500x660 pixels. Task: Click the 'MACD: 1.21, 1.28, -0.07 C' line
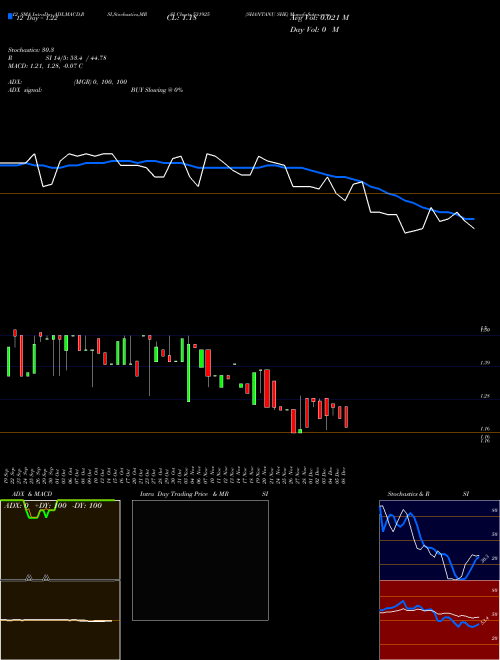click(45, 66)
